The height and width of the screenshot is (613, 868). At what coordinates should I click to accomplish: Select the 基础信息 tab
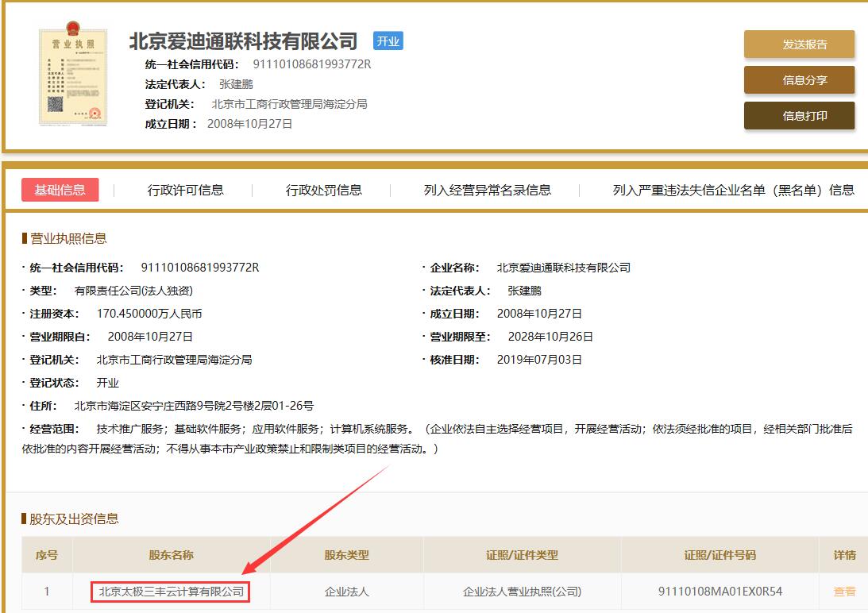pyautogui.click(x=60, y=190)
